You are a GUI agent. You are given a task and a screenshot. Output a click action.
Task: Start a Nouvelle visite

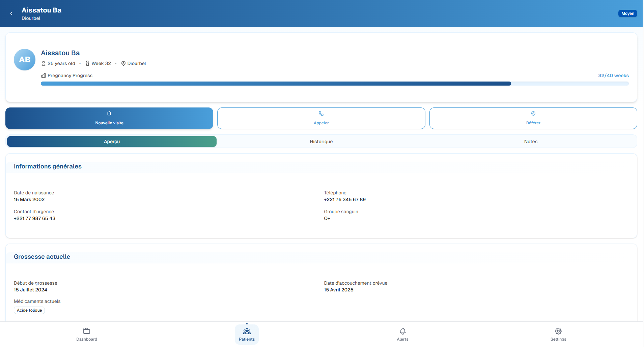(109, 118)
